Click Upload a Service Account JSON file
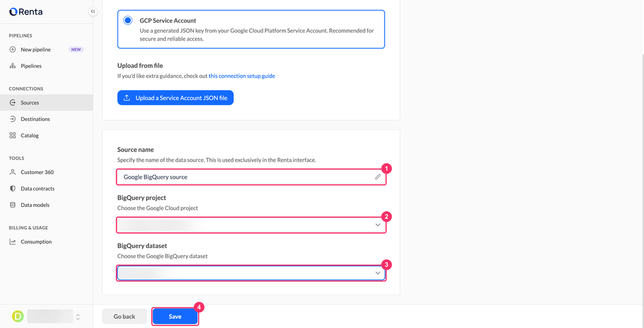 point(175,98)
